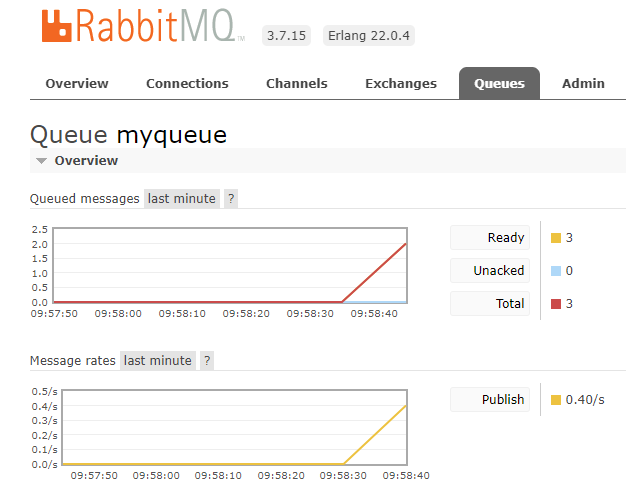The image size is (626, 503).
Task: Click the 'Message rates' label
Action: pyautogui.click(x=73, y=360)
